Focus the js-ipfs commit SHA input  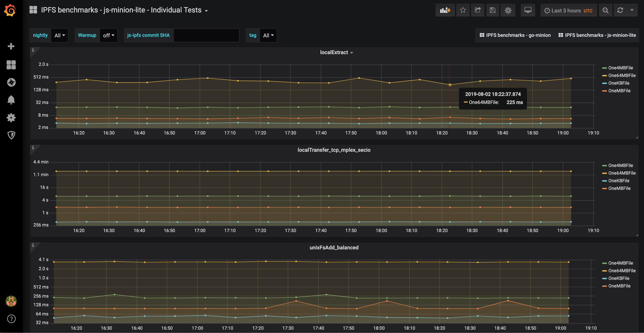(x=206, y=35)
